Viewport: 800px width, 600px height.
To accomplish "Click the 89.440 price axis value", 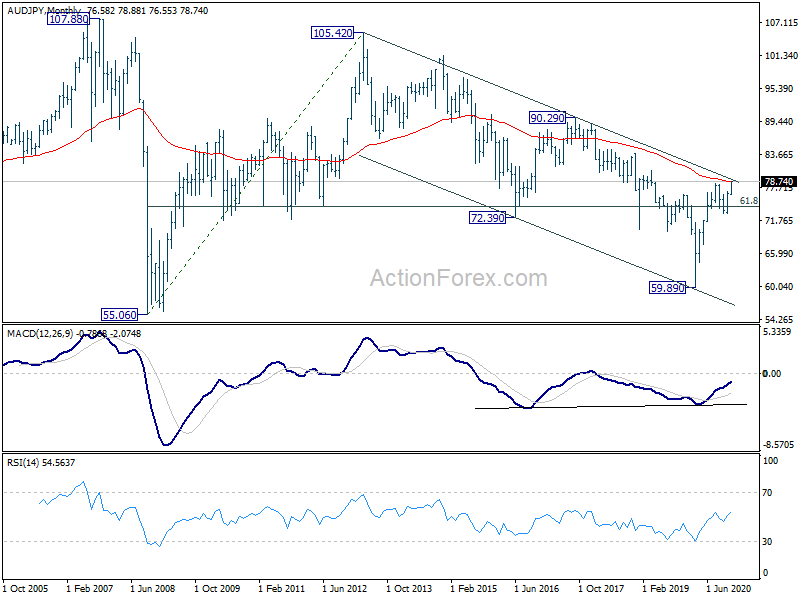I will pyautogui.click(x=779, y=121).
